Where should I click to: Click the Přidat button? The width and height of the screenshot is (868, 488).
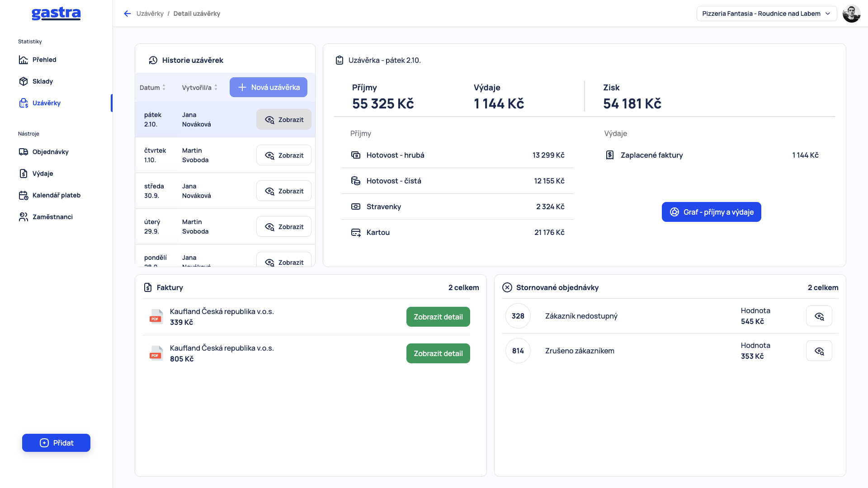(56, 443)
